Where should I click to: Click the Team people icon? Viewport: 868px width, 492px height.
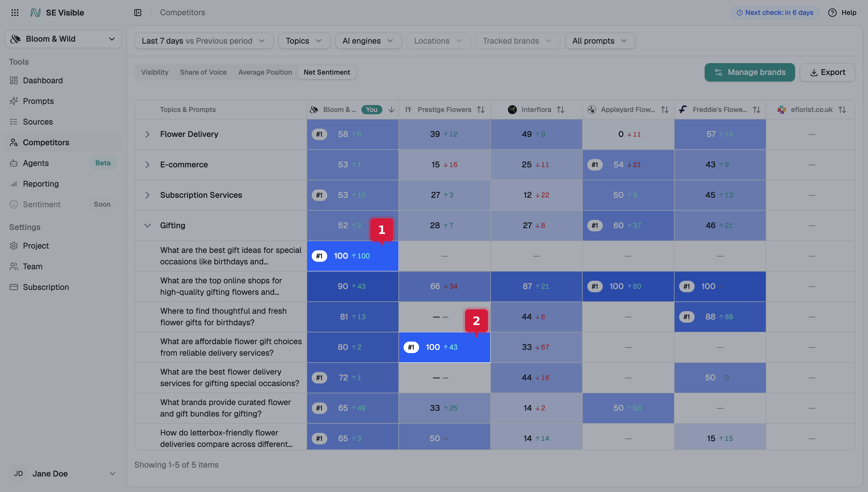14,266
